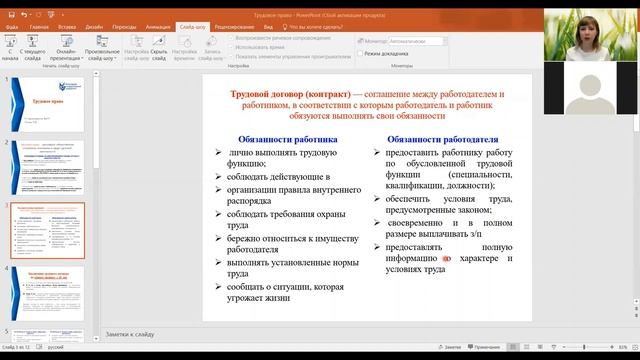Click Настройка времени button

click(184, 48)
